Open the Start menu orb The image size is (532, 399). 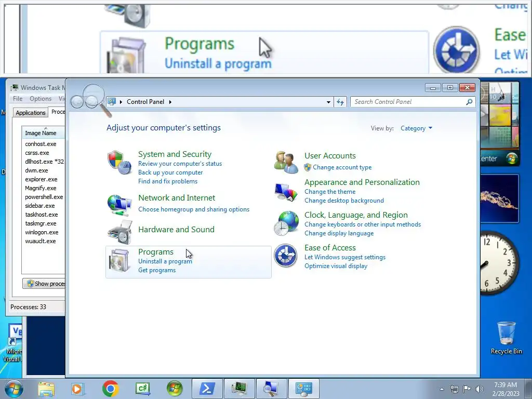[14, 389]
